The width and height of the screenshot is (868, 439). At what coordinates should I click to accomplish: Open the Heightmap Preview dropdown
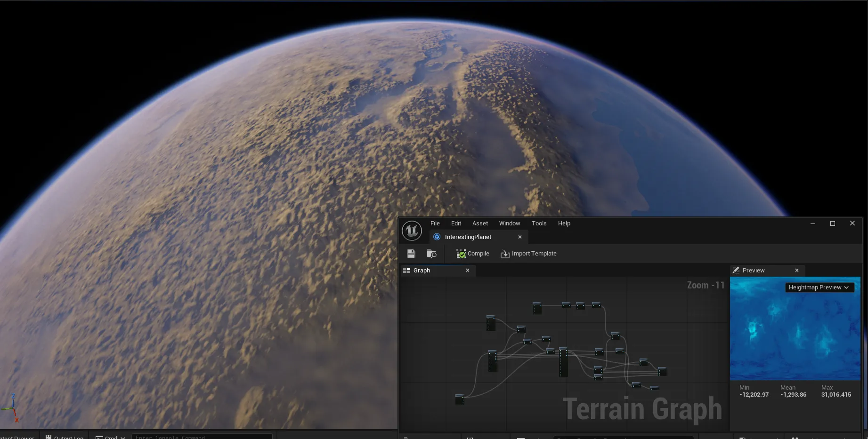(819, 287)
